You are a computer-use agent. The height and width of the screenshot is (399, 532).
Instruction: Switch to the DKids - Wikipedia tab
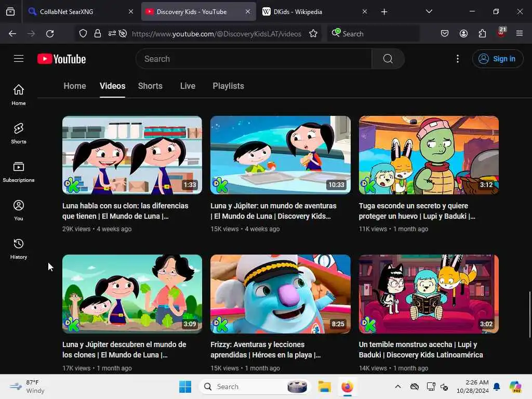pos(315,11)
